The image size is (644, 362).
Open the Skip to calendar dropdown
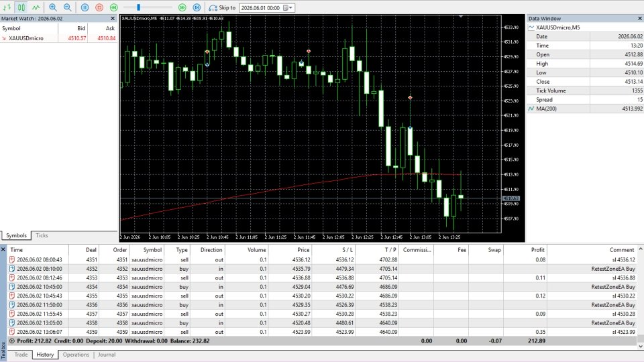[x=288, y=8]
